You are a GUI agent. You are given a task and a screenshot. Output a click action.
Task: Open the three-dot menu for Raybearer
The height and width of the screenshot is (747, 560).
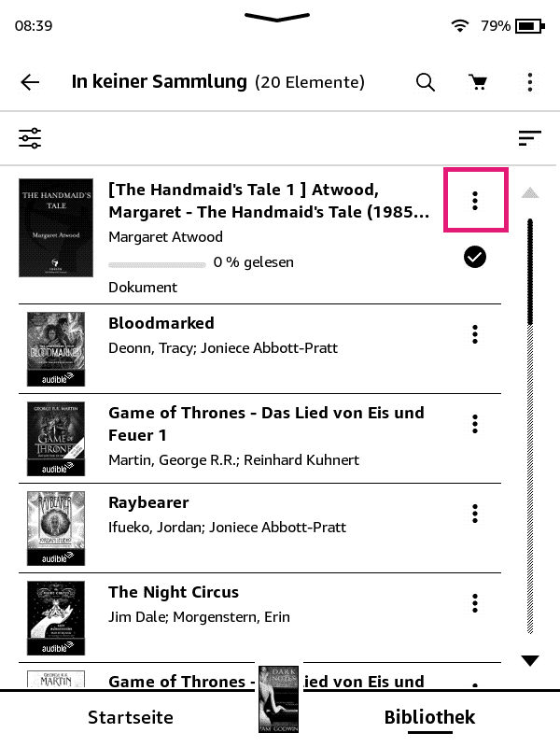(x=475, y=514)
